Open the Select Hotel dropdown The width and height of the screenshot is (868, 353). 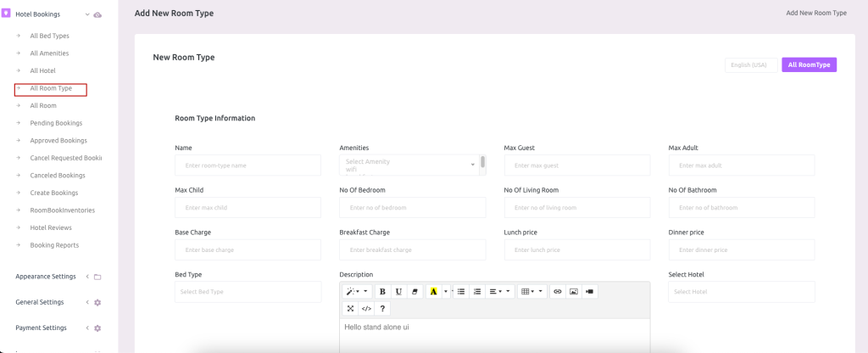click(741, 292)
